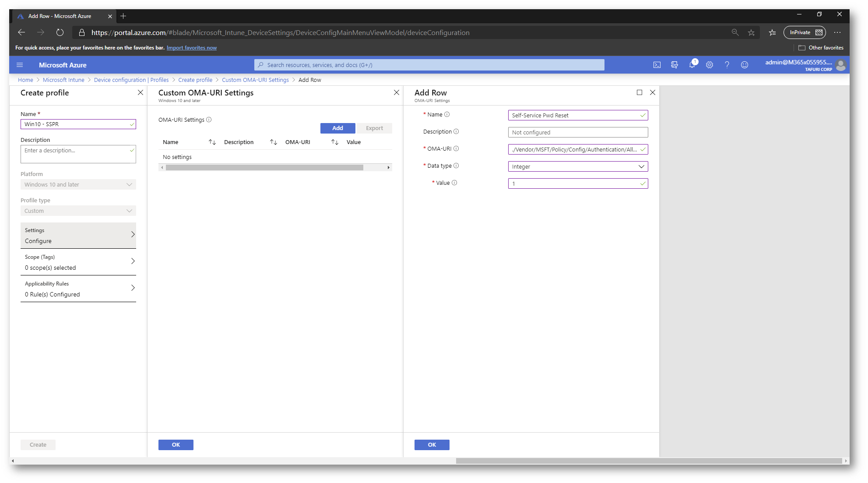Show info tooltip next to Value label
This screenshot has width=868, height=483.
pos(454,183)
